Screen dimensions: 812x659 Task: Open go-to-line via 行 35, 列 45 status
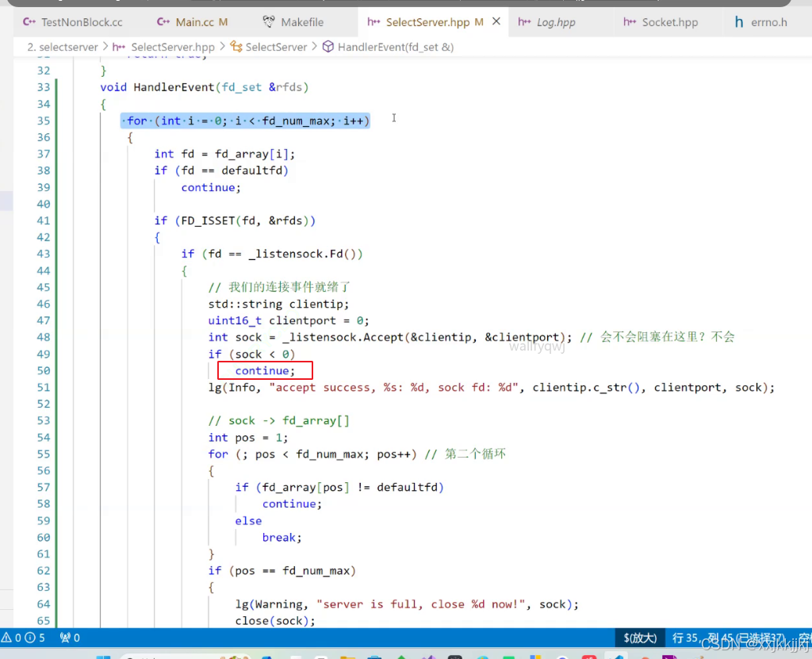click(729, 638)
